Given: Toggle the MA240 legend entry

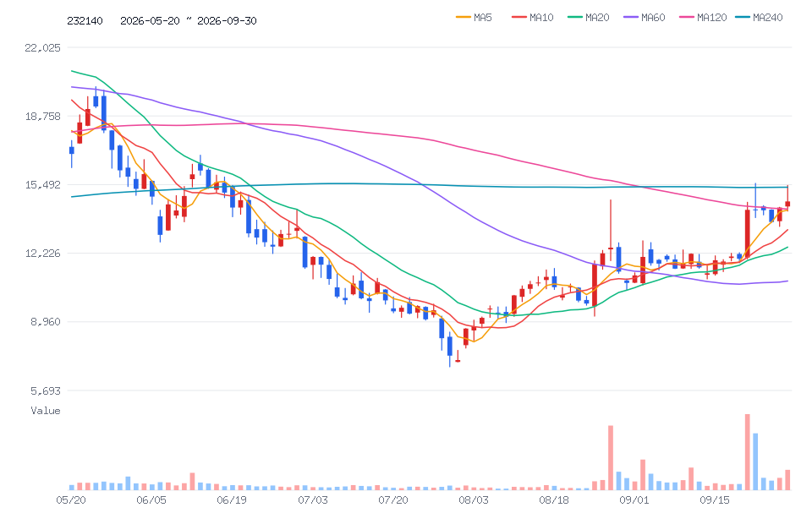Looking at the screenshot, I should [x=759, y=18].
